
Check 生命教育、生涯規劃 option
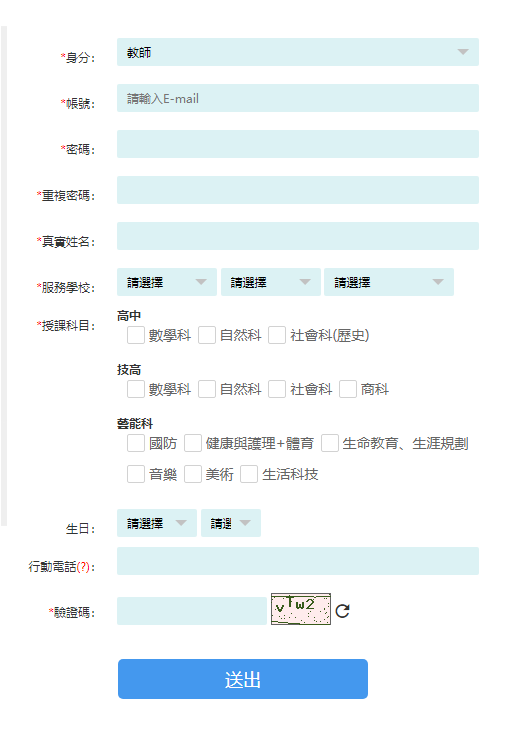click(330, 443)
